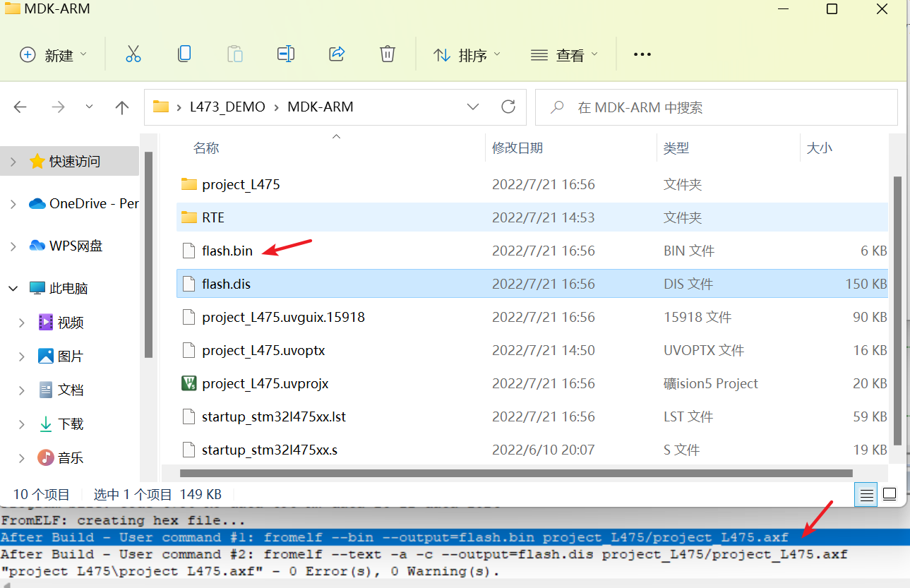The height and width of the screenshot is (588, 910).
Task: Expand the 视频 tree node
Action: (x=22, y=322)
